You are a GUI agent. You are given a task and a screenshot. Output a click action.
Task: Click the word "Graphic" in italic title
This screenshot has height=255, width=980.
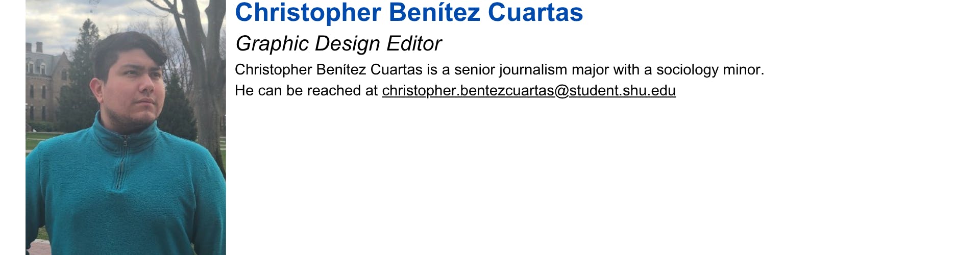pyautogui.click(x=272, y=44)
